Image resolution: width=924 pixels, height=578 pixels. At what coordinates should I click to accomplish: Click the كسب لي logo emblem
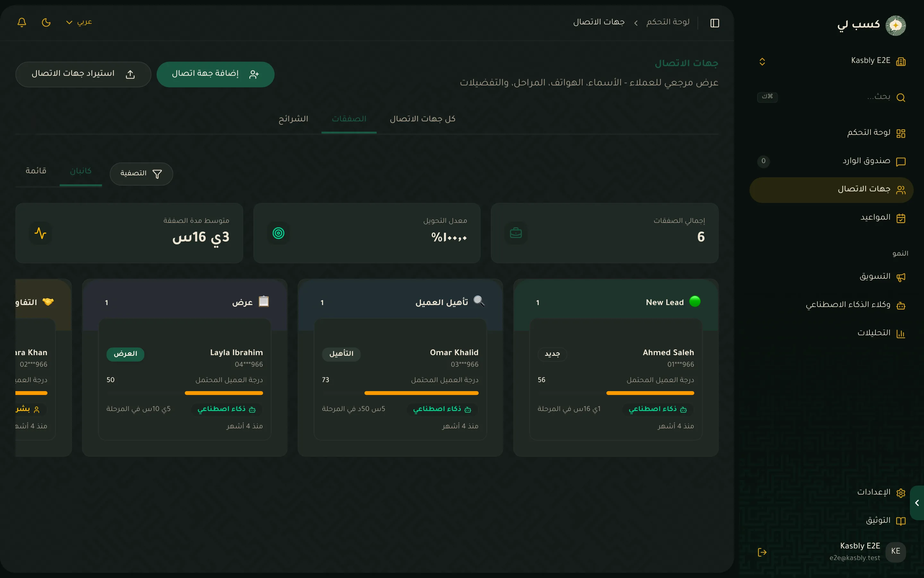[895, 25]
